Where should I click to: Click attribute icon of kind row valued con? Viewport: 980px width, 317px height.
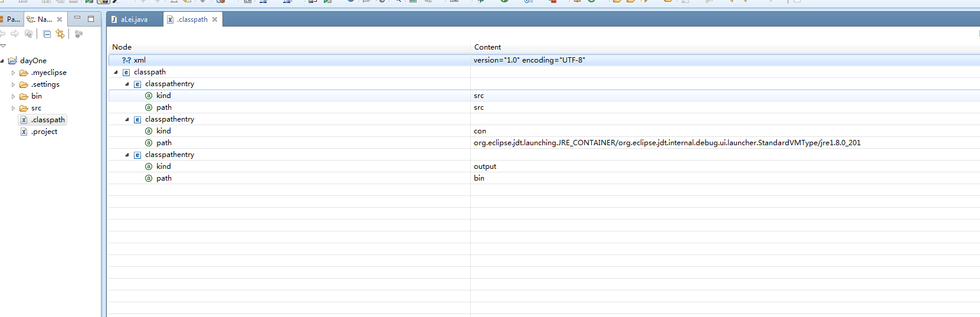click(149, 131)
